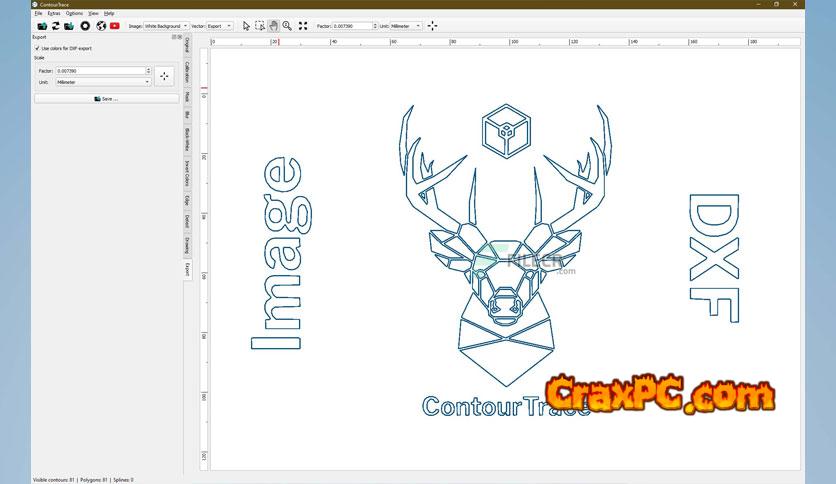Activate the rectangle selection tool
Image resolution: width=836 pixels, height=484 pixels.
[x=260, y=26]
